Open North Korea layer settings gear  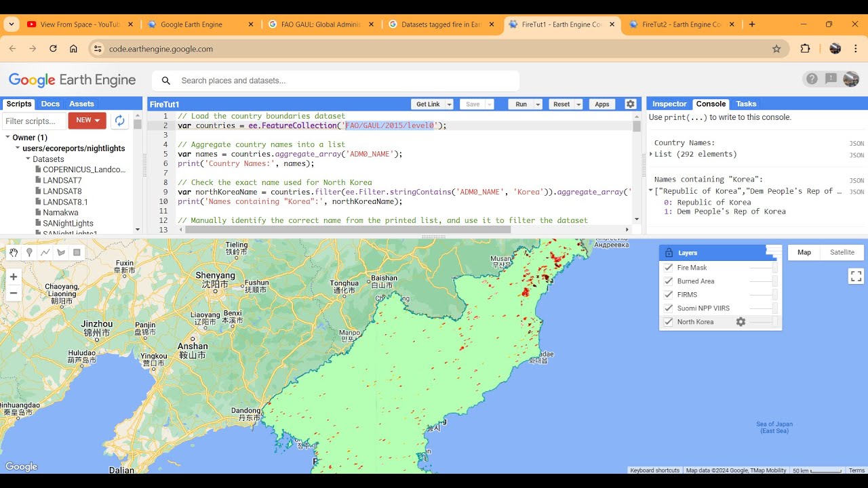(741, 322)
